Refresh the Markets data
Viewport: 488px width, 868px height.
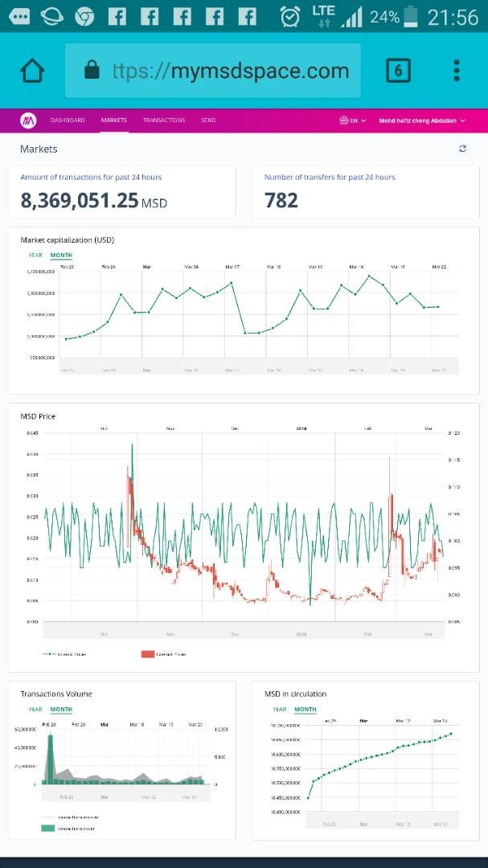(x=462, y=149)
